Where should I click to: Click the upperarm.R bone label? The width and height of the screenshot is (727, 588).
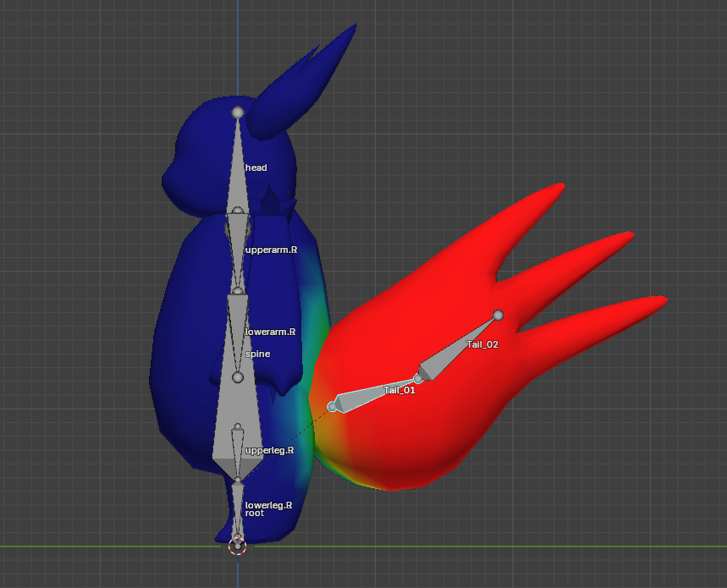tap(270, 250)
